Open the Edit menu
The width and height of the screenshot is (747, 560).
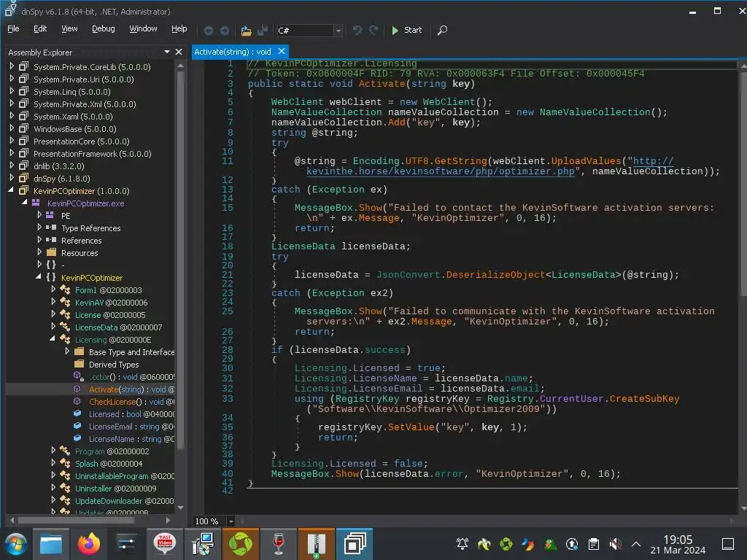40,28
